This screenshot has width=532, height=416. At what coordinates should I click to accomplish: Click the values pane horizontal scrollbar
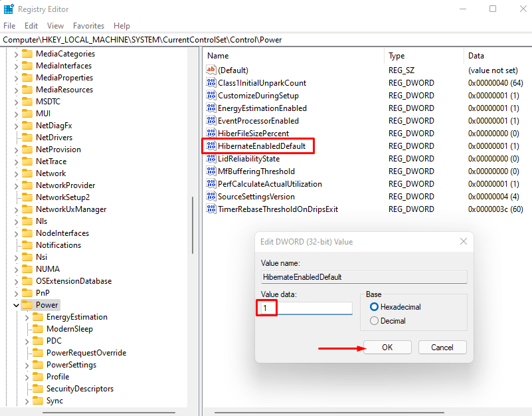(x=329, y=413)
